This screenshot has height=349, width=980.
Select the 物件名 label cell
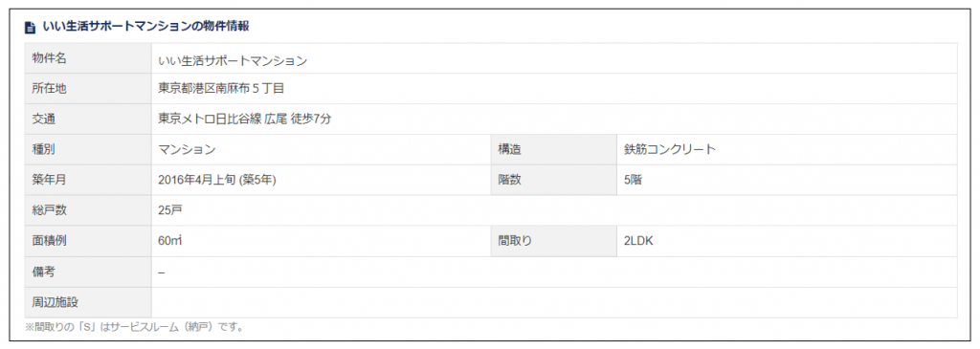point(88,58)
